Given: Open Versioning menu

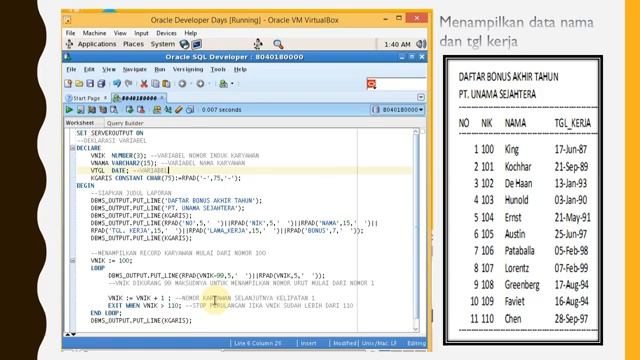Looking at the screenshot, I should coord(188,69).
